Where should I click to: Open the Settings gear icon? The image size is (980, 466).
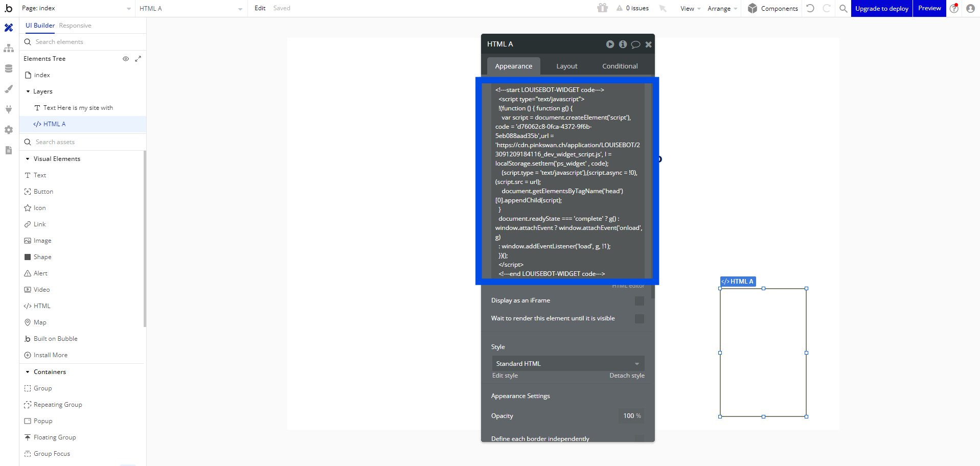click(x=9, y=130)
